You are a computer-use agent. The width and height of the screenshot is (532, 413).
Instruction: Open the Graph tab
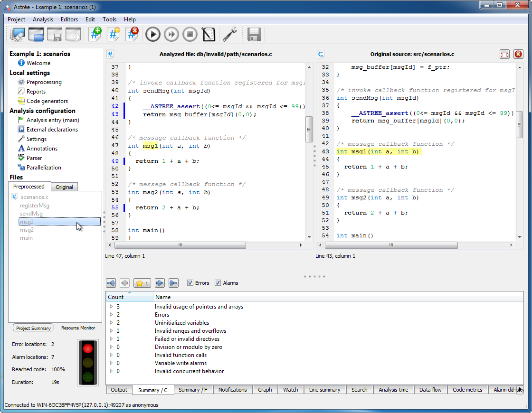(265, 390)
